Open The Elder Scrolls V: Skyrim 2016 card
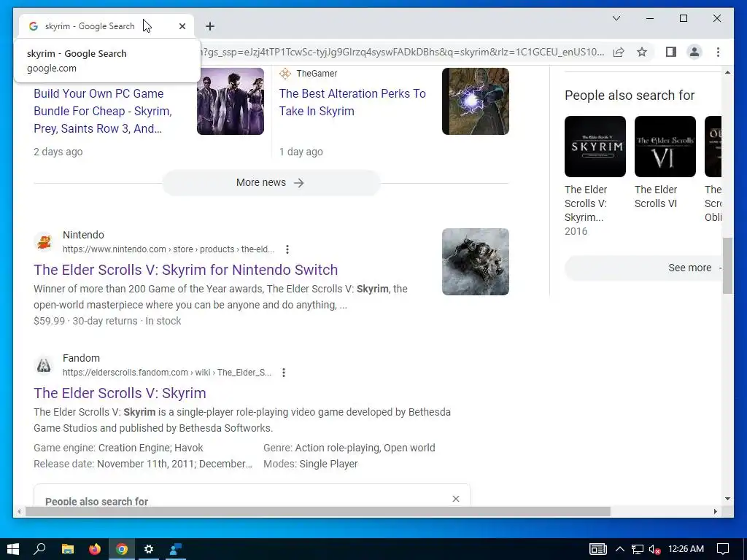The image size is (747, 560). (595, 176)
